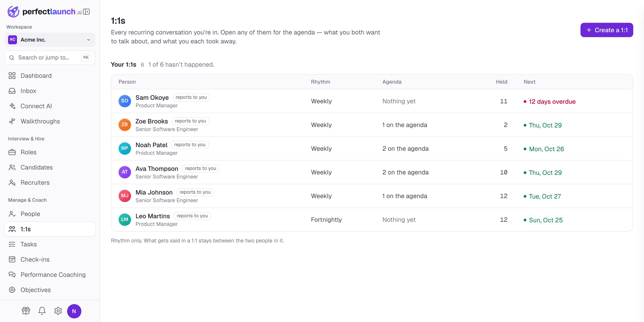Click the LM avatar for Leo Martins
Image resolution: width=644 pixels, height=322 pixels.
125,220
